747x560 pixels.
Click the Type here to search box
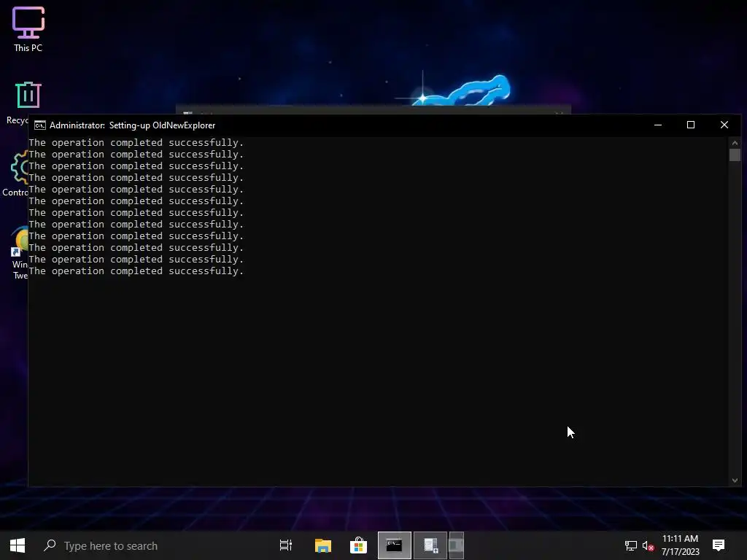click(153, 545)
